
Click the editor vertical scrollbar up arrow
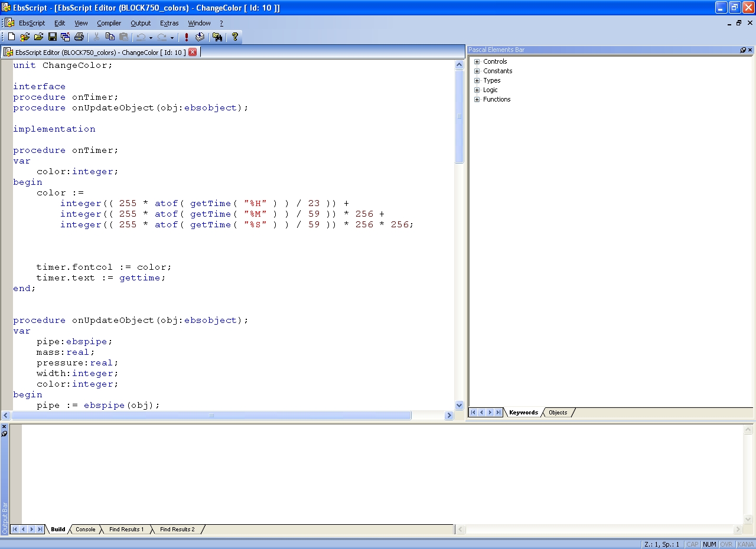[x=460, y=65]
